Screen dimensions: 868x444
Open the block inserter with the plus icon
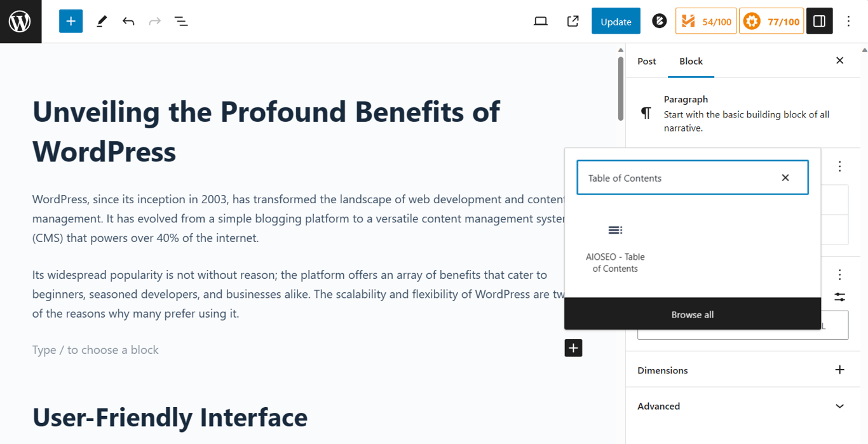(x=71, y=21)
